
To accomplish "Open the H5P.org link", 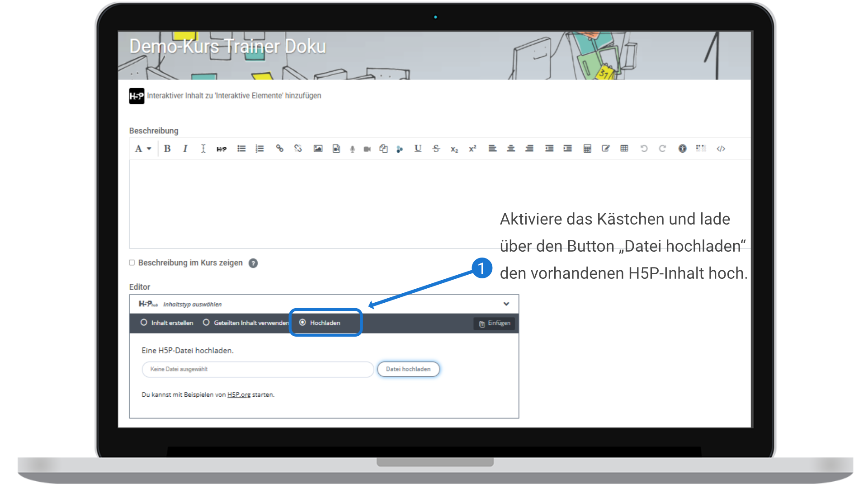I will click(x=239, y=394).
